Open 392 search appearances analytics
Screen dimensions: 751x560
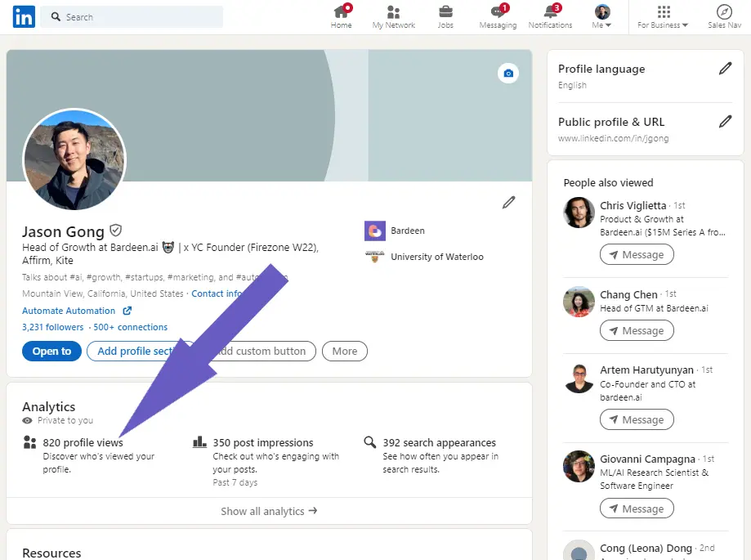[439, 442]
